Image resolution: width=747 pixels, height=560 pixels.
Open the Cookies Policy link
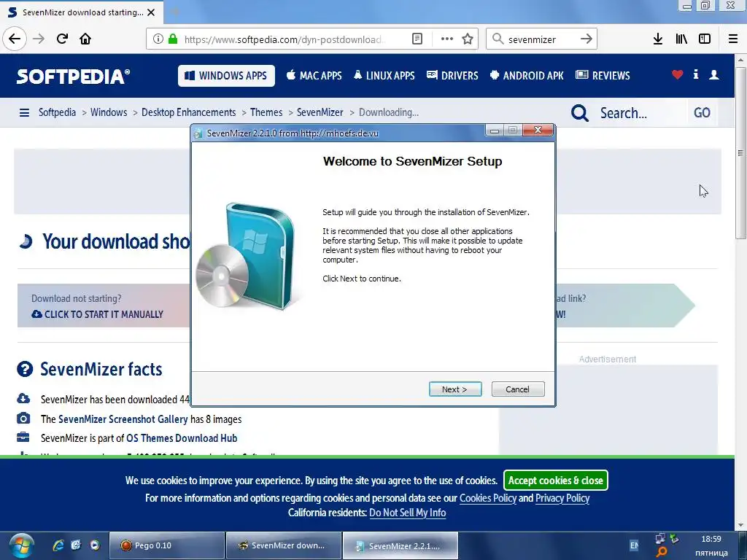(488, 498)
